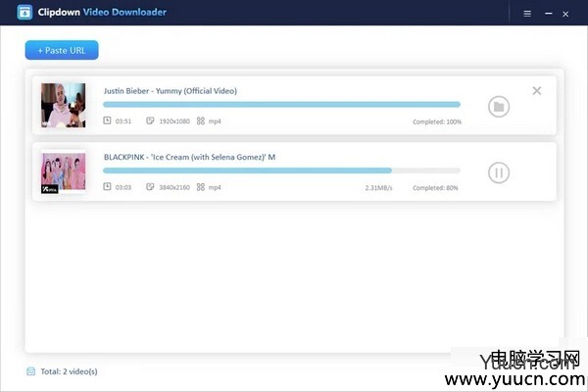Click the duration clock icon beside 03:03
The image size is (588, 392).
pos(107,186)
